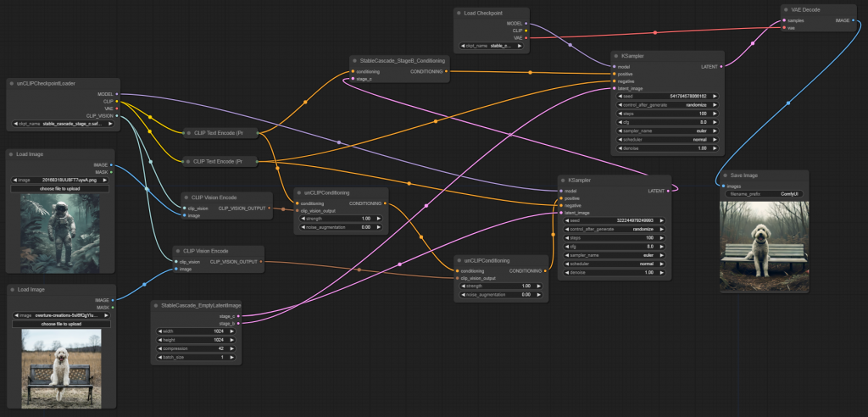This screenshot has width=868, height=417.
Task: Click the StableCascade_EmptyLatentImage node title
Action: 201,305
